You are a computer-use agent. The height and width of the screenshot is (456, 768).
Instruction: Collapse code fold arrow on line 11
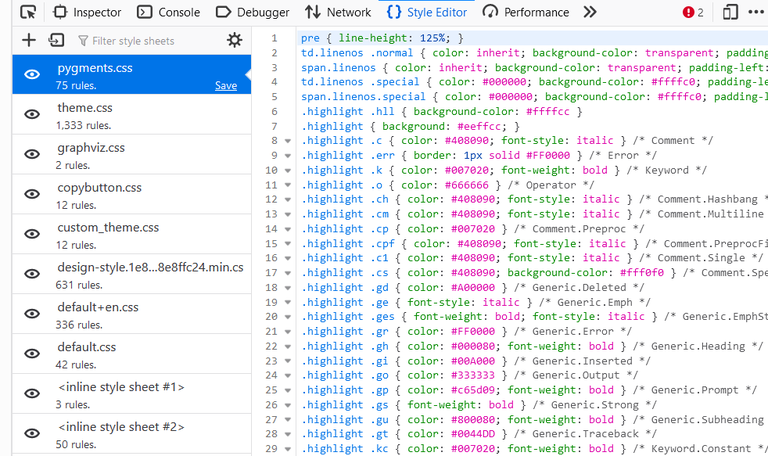pyautogui.click(x=288, y=185)
